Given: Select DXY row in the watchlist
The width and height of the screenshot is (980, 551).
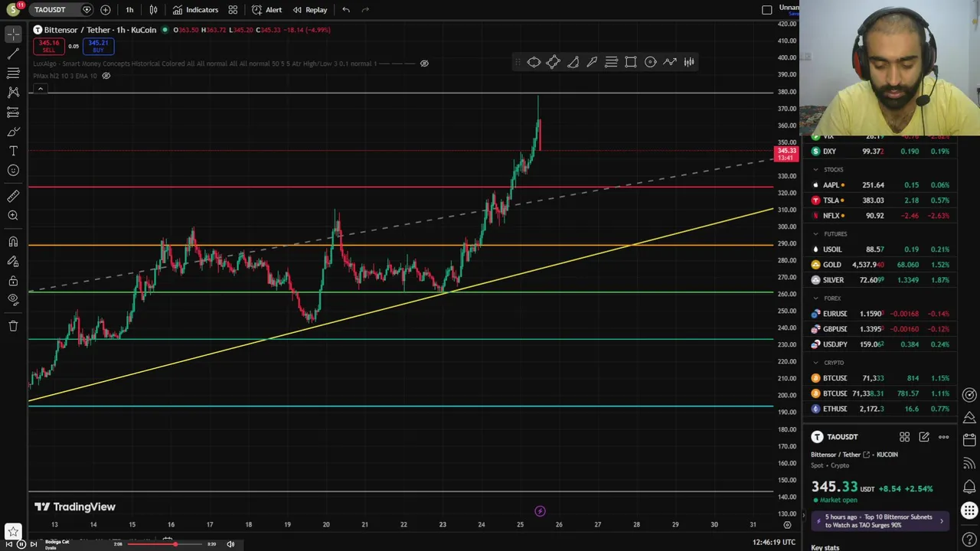Looking at the screenshot, I should (x=879, y=151).
